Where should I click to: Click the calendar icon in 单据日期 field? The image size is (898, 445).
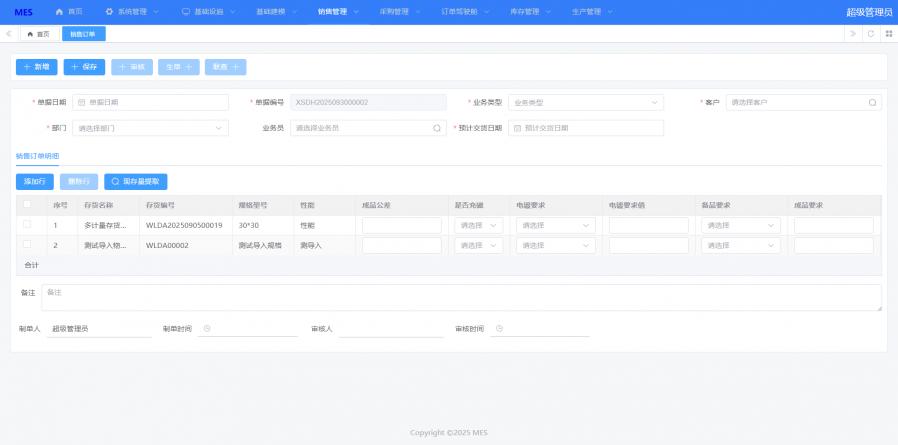[x=82, y=102]
